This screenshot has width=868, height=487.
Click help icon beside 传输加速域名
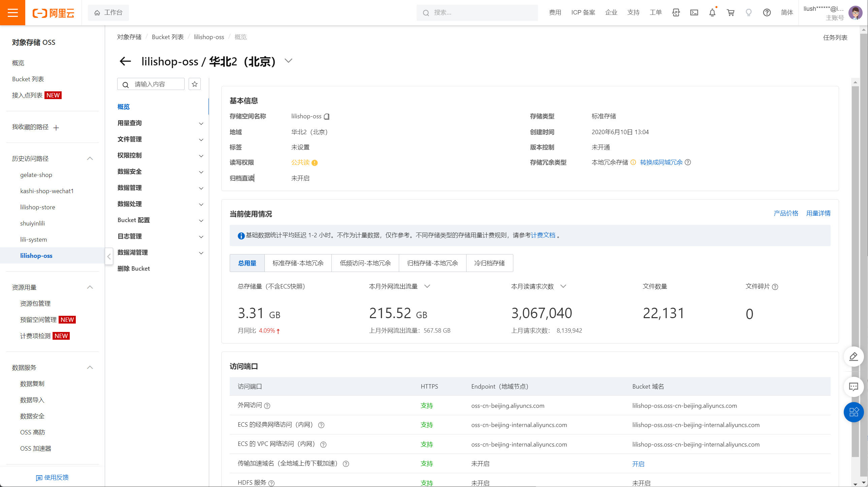tap(346, 464)
